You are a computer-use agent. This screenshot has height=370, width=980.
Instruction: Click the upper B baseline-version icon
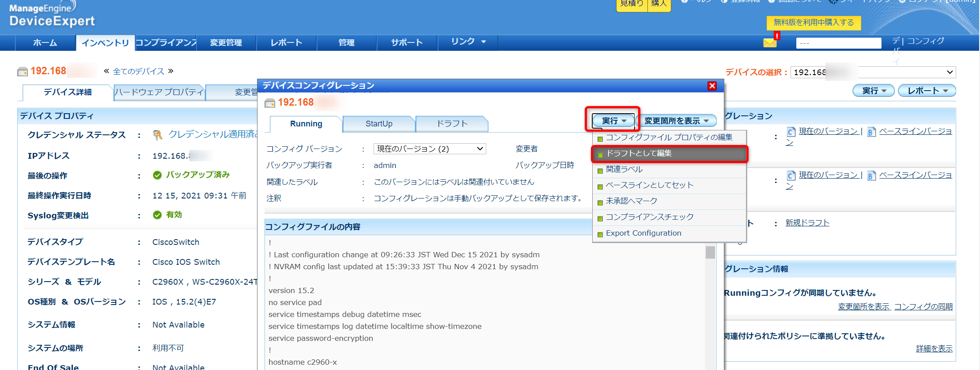tap(871, 132)
